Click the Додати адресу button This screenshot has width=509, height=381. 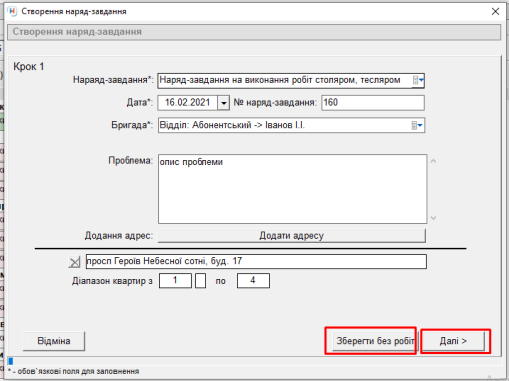click(x=291, y=236)
